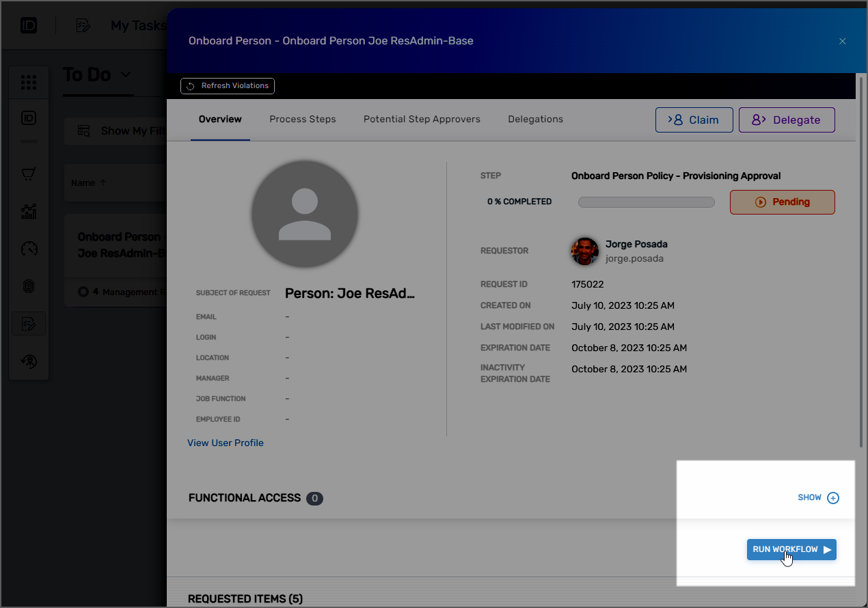Image resolution: width=868 pixels, height=608 pixels.
Task: Click the speedometer dashboard sidebar icon
Action: click(x=29, y=249)
